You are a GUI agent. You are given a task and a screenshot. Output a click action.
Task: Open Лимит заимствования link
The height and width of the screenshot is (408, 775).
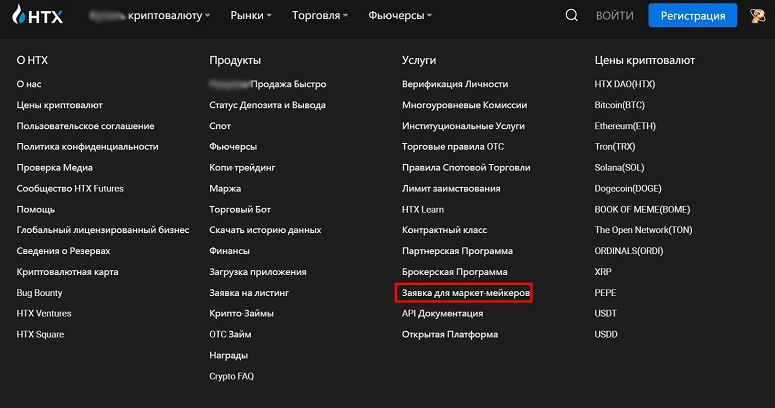(x=451, y=188)
